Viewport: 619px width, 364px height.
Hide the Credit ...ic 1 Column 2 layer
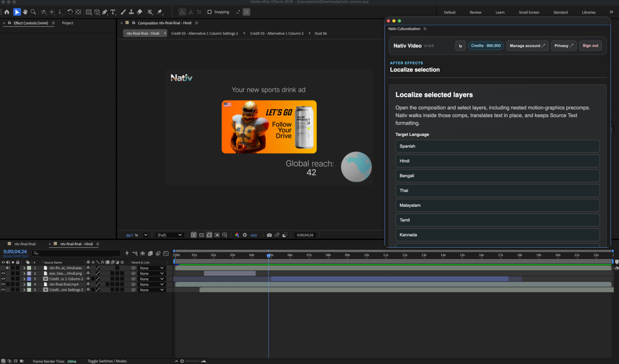[x=3, y=279]
